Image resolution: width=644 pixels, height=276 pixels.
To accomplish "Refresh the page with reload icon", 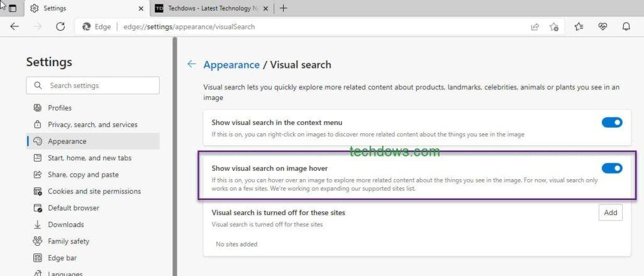I will (60, 26).
